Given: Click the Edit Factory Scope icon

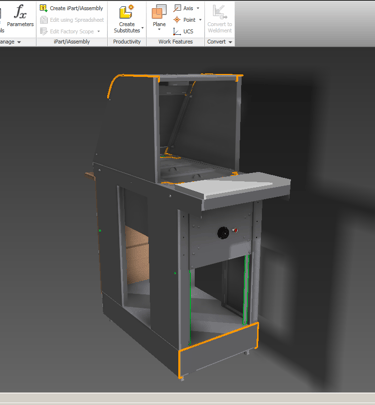Looking at the screenshot, I should [x=43, y=31].
